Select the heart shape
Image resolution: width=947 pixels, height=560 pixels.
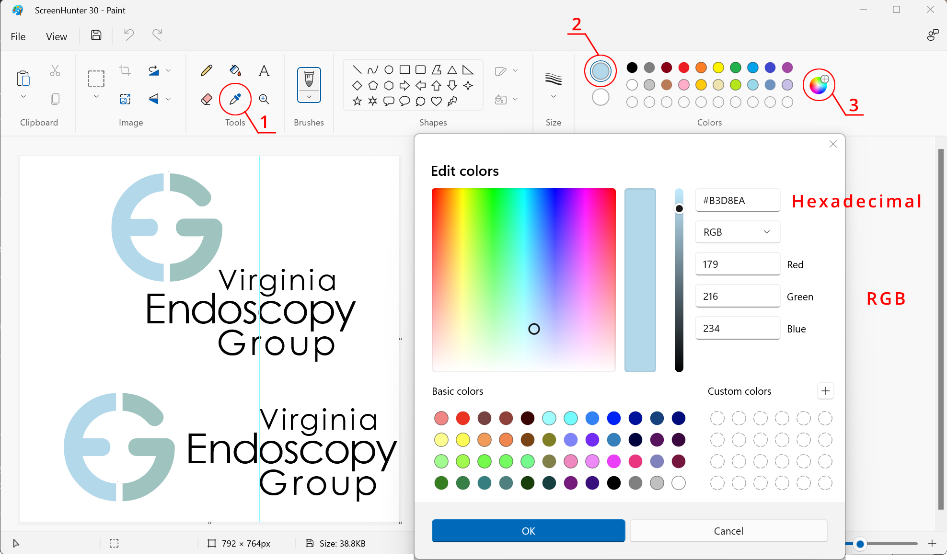click(x=436, y=101)
